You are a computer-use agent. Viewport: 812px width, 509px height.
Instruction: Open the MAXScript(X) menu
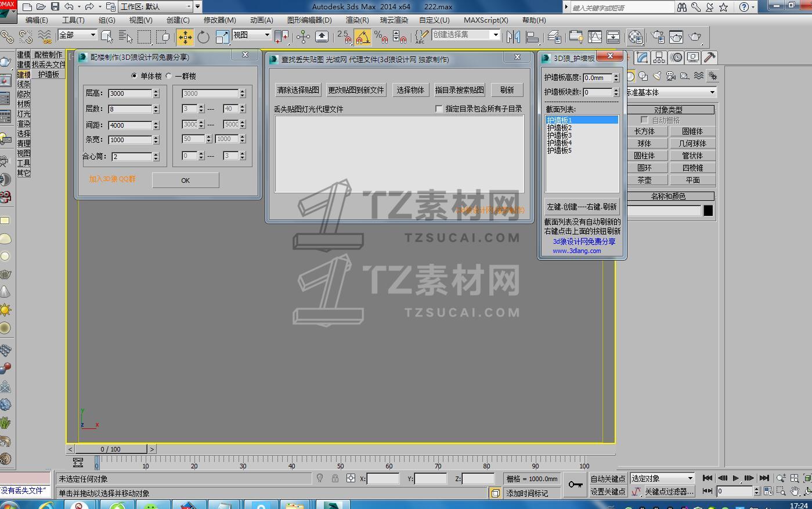click(486, 20)
